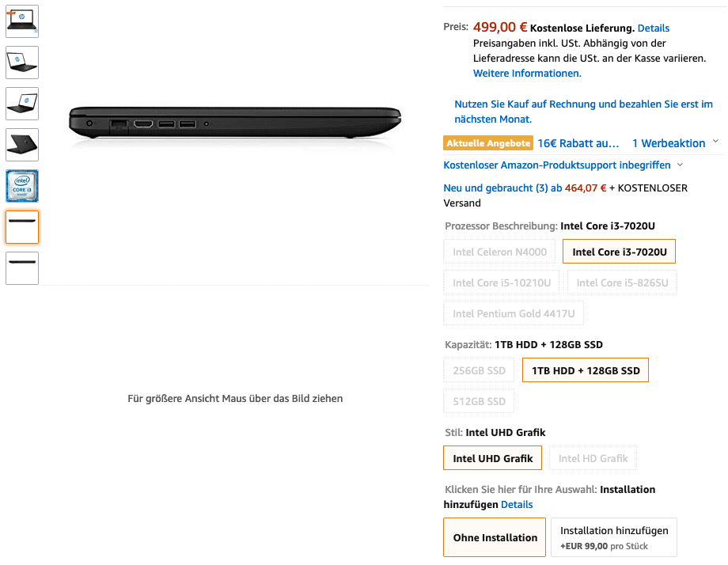Choose Intel Core i5-10210U processor option
The height and width of the screenshot is (565, 728).
[x=502, y=282]
